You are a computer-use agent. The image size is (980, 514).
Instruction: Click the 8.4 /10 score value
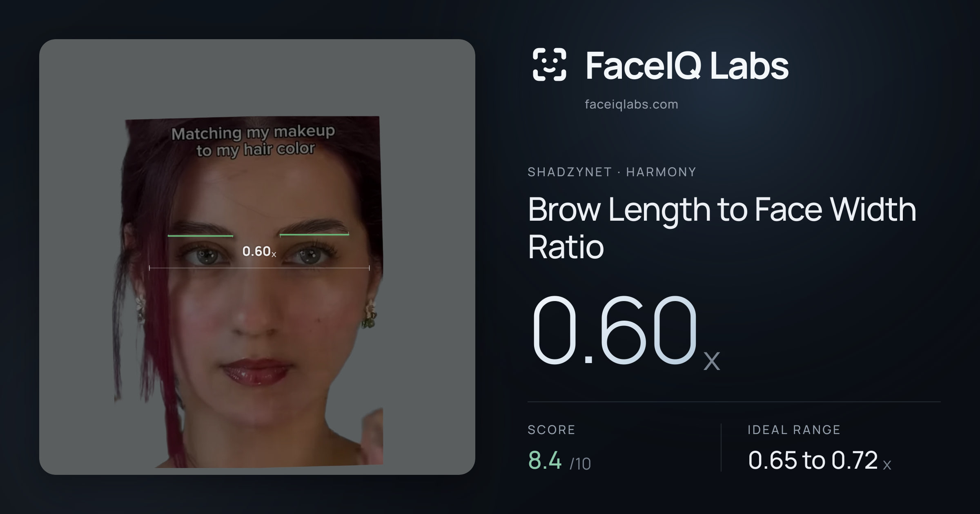click(x=559, y=460)
